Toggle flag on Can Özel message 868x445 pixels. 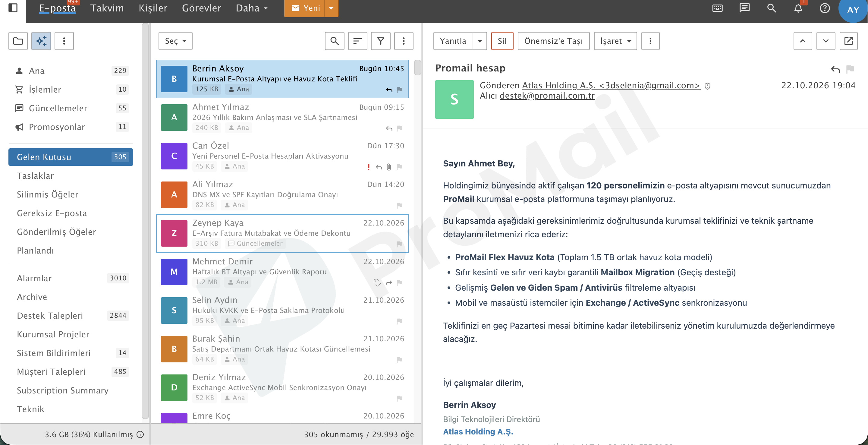tap(400, 167)
